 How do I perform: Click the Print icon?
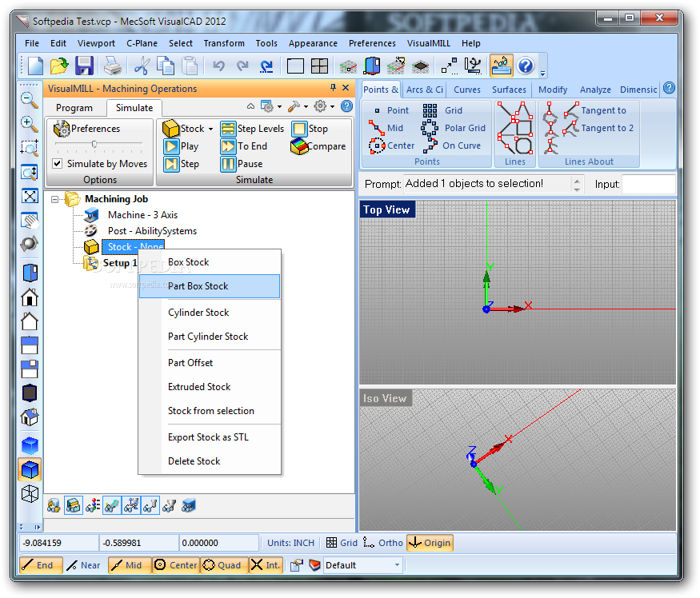[113, 66]
